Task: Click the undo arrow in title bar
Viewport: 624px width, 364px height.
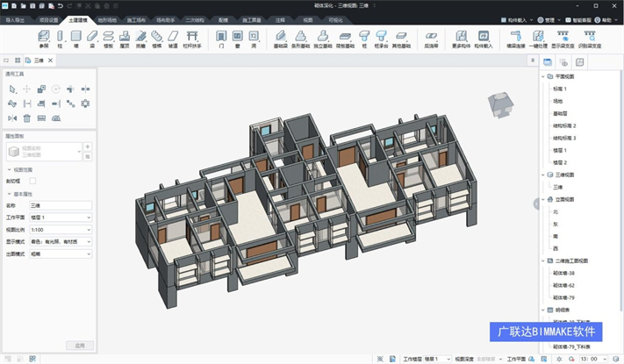Action: pyautogui.click(x=61, y=6)
